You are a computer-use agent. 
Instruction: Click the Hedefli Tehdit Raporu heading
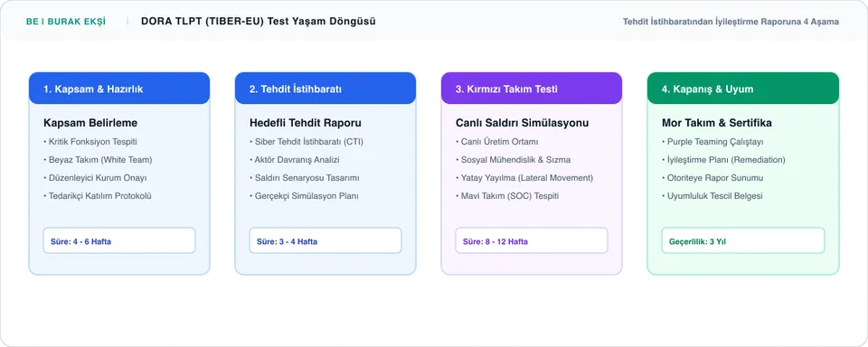point(305,123)
